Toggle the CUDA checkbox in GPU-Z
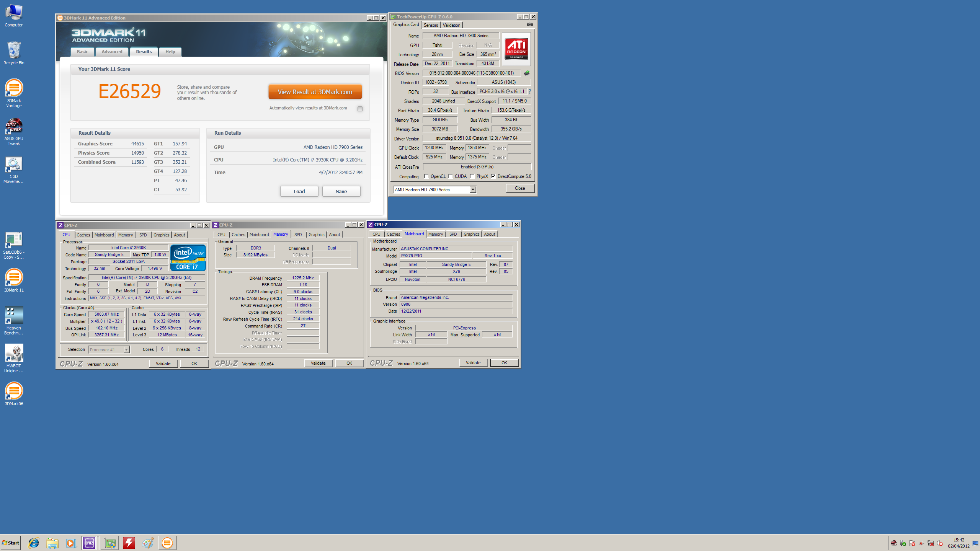Screen dimensions: 980x551 click(x=451, y=176)
